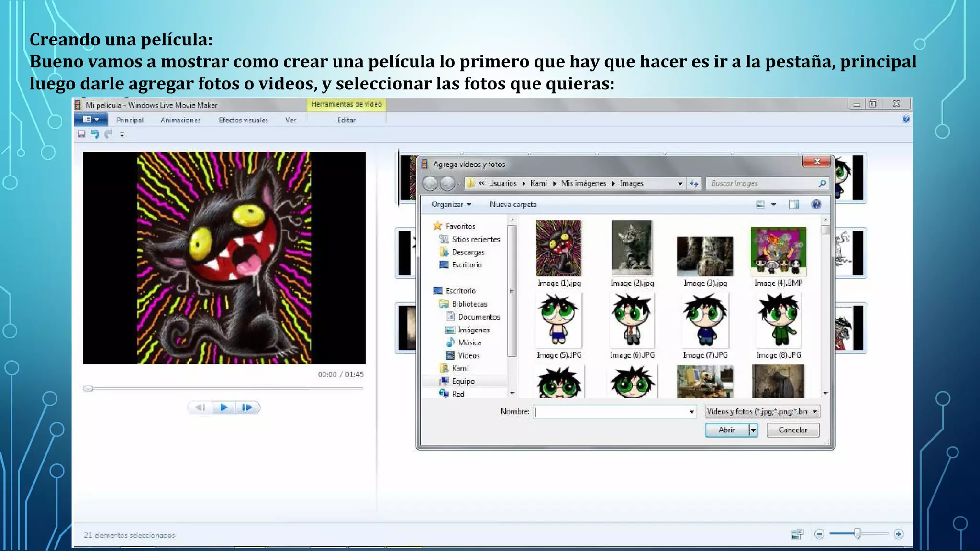980x551 pixels.
Task: Click the Cancelar button
Action: coord(793,430)
